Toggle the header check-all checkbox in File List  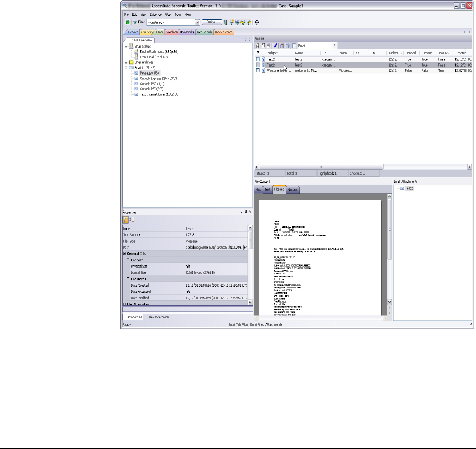[x=258, y=53]
